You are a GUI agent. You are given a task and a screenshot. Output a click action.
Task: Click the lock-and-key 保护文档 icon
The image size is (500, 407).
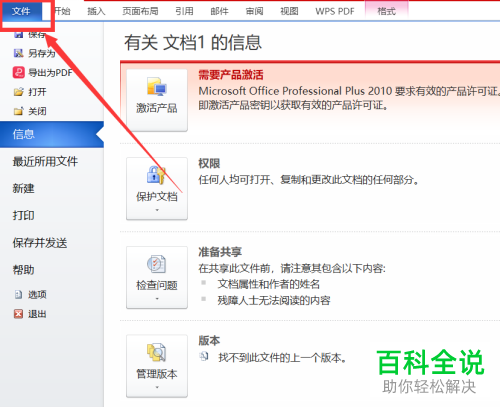pyautogui.click(x=156, y=175)
